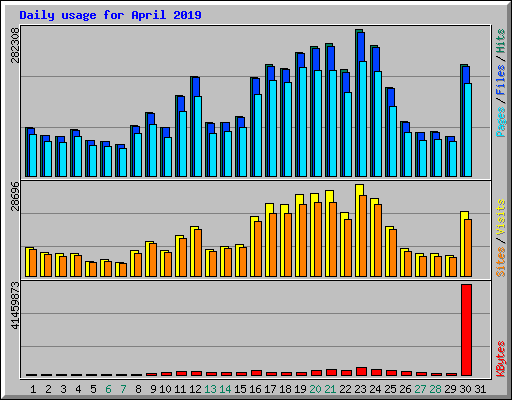Click the cyan pages bar for day 21
This screenshot has height=400, width=512.
333,123
